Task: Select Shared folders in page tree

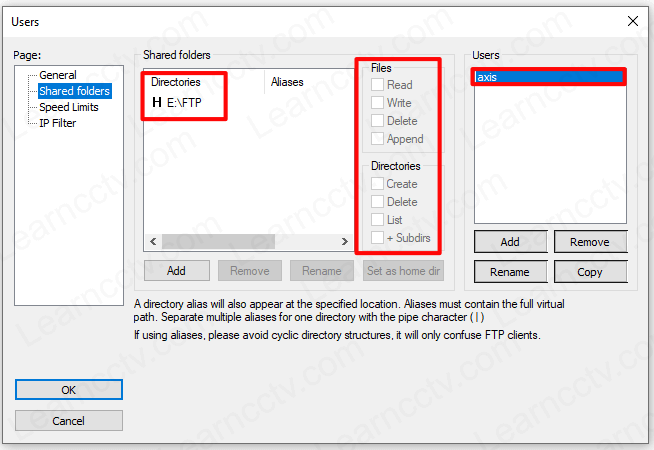Action: [74, 91]
